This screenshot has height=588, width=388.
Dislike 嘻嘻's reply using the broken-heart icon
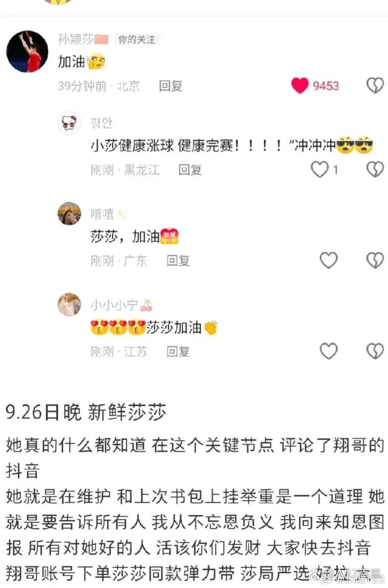(x=374, y=261)
